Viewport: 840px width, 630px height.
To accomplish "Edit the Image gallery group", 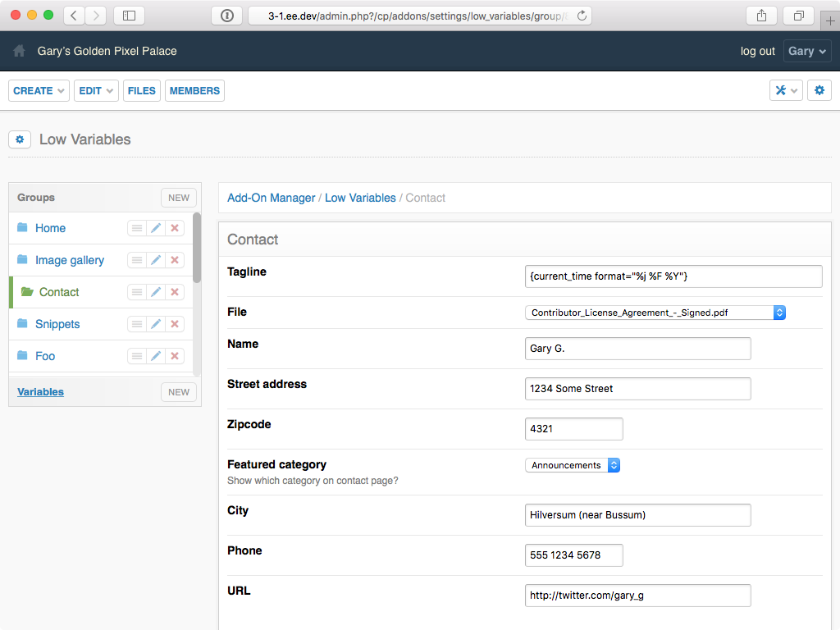I will click(x=156, y=260).
